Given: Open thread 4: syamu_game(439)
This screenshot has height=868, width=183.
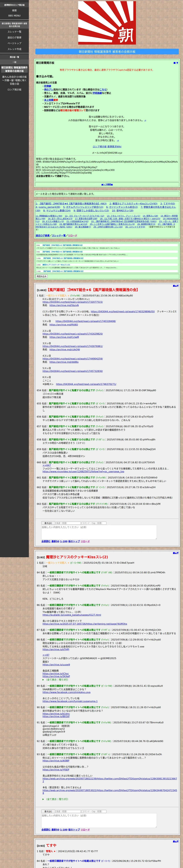Looking at the screenshot, I should click(x=48, y=207).
